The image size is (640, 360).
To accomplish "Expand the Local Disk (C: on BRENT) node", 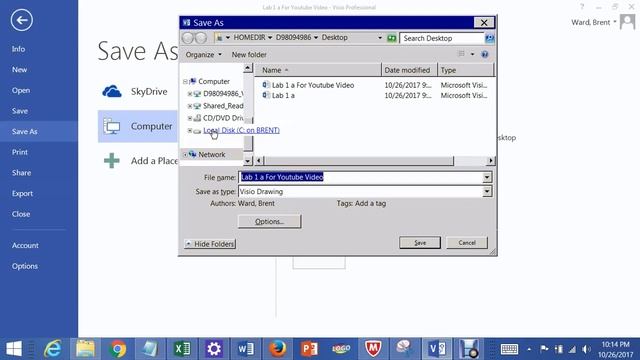I will pos(190,131).
